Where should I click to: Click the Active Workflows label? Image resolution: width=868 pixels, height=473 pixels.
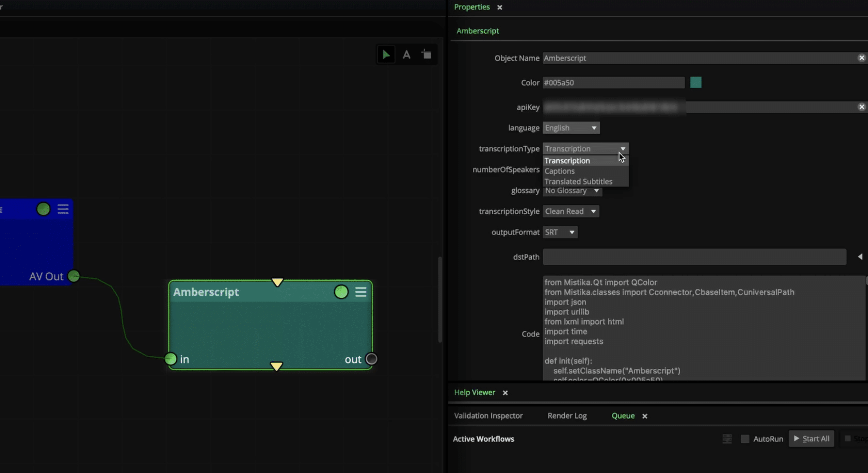point(483,439)
